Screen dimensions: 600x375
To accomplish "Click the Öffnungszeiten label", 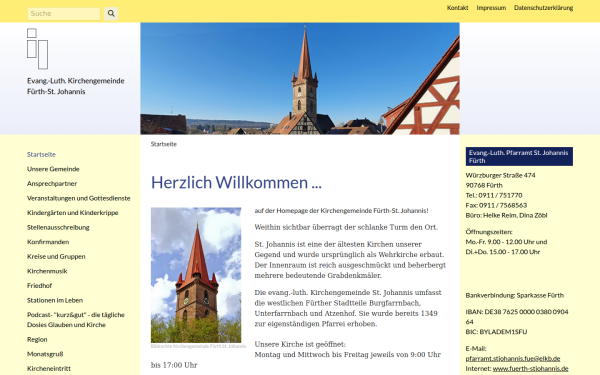I will [x=489, y=232].
